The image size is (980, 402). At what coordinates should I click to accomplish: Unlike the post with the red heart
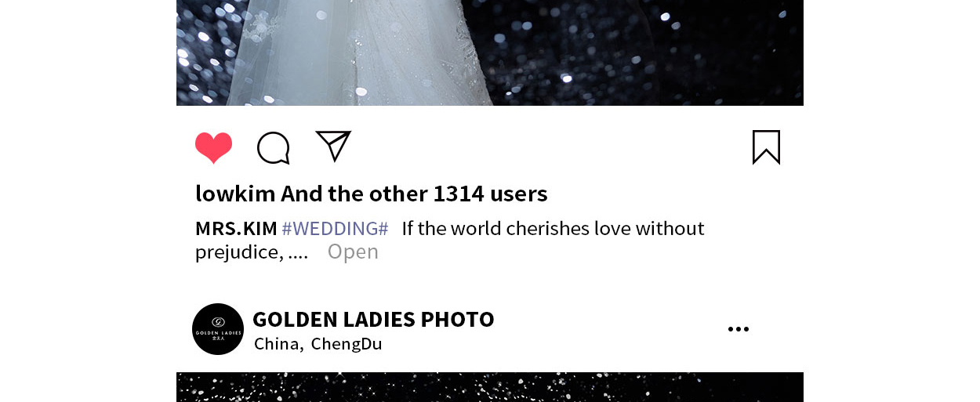coord(213,147)
